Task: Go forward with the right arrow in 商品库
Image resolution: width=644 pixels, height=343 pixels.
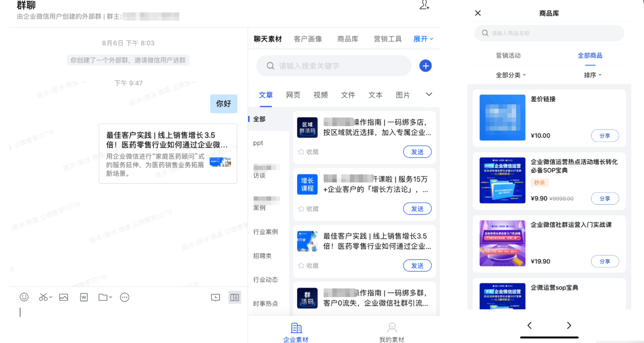Action: (x=569, y=325)
